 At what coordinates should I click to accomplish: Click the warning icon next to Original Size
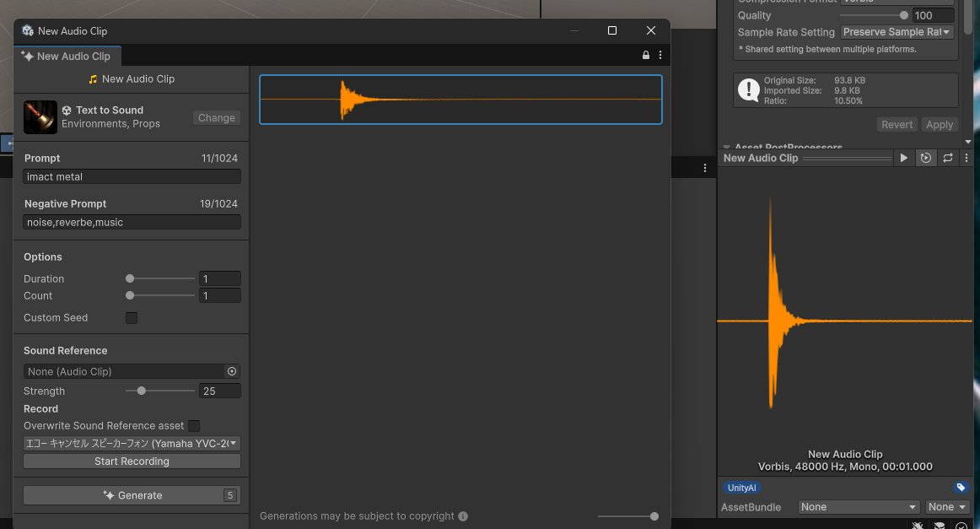coord(748,89)
